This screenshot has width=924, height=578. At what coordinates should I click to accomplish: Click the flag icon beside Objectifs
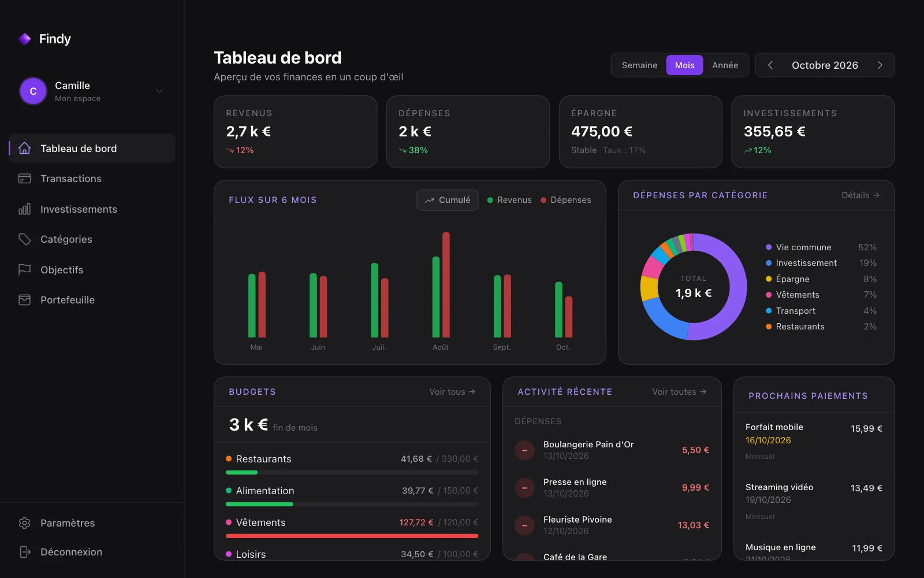click(24, 270)
